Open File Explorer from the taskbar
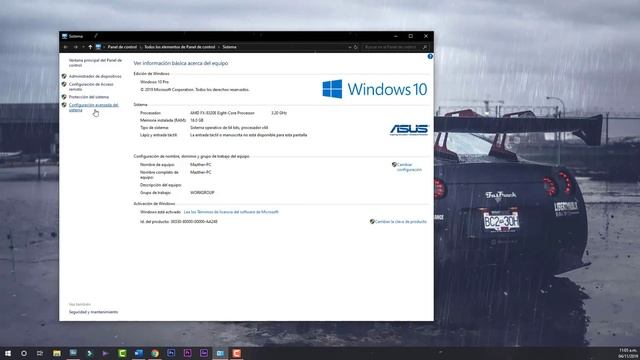Image resolution: width=640 pixels, height=360 pixels. 57,353
